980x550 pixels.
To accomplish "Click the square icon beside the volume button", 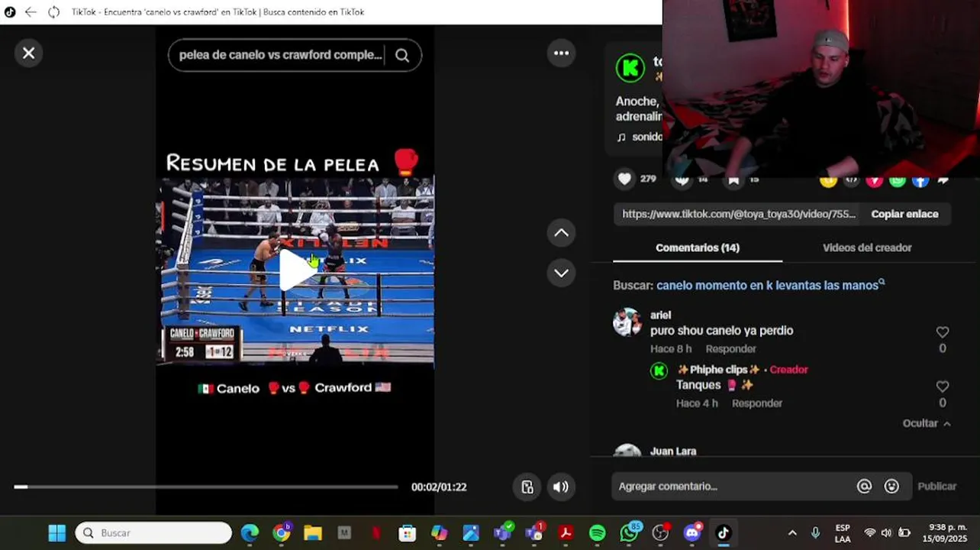I will (x=527, y=487).
